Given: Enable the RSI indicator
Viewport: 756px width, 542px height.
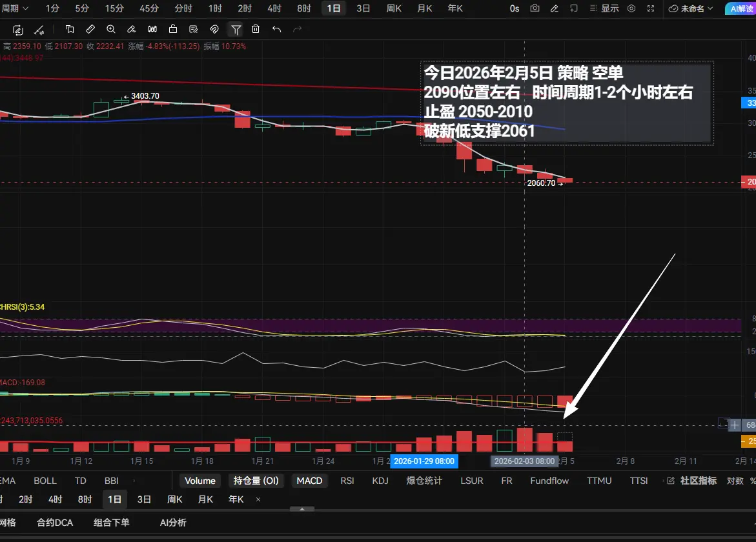Looking at the screenshot, I should (x=347, y=481).
